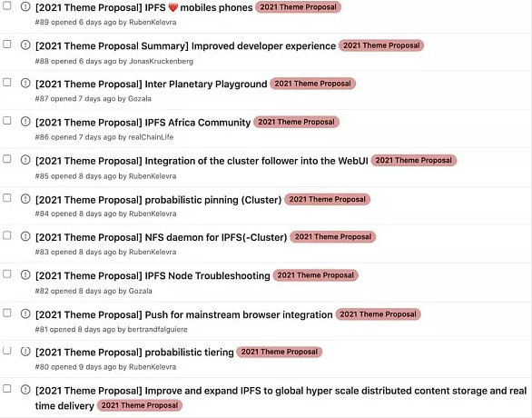This screenshot has width=532, height=418.
Task: Click open-issue icon for Inter Planetary Playground
Action: coord(25,83)
